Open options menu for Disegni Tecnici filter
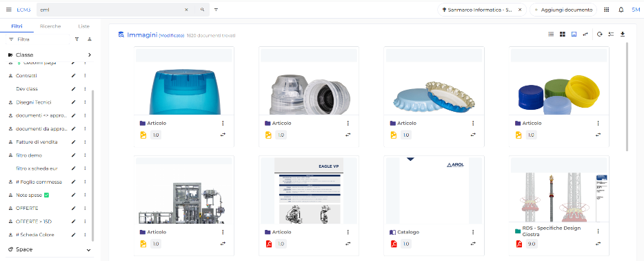The height and width of the screenshot is (261, 644). (85, 102)
